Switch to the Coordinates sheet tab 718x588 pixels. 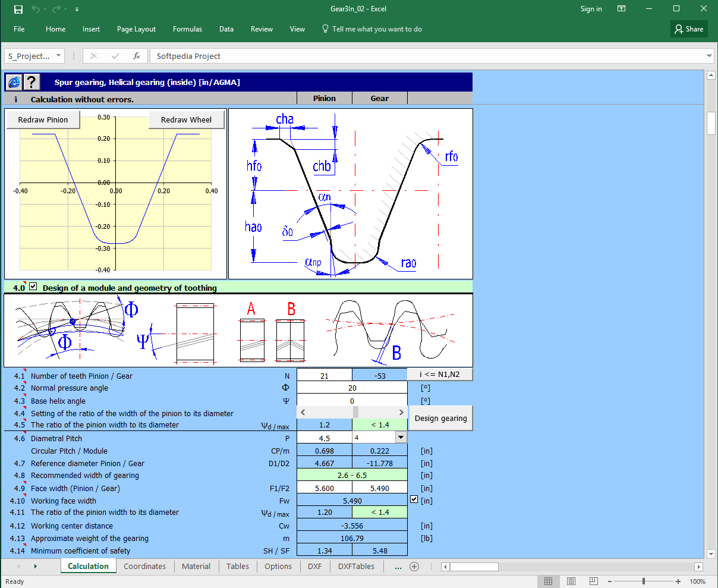coord(145,567)
